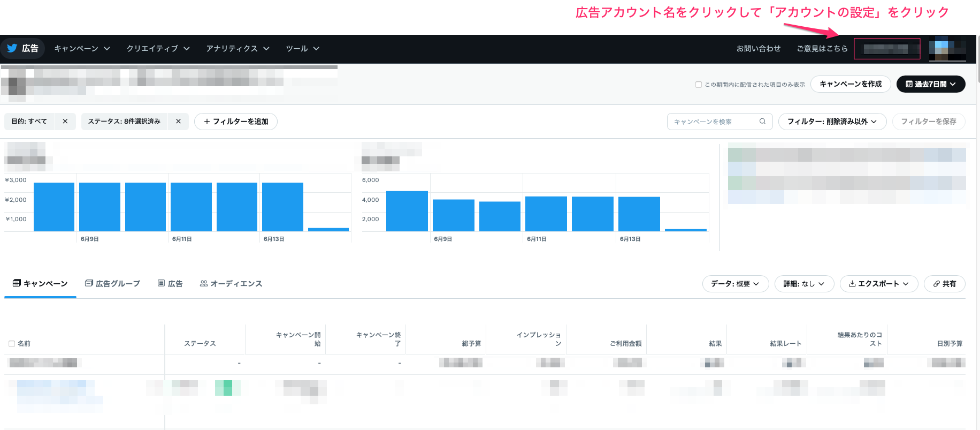Click ご意見はこちら link
Viewport: 980px width, 430px height.
coord(822,48)
